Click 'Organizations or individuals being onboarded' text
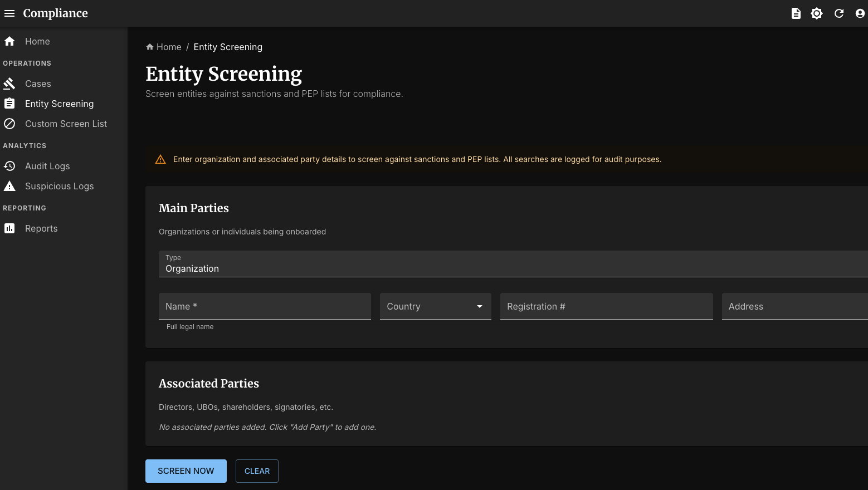Image resolution: width=868 pixels, height=490 pixels. point(242,232)
